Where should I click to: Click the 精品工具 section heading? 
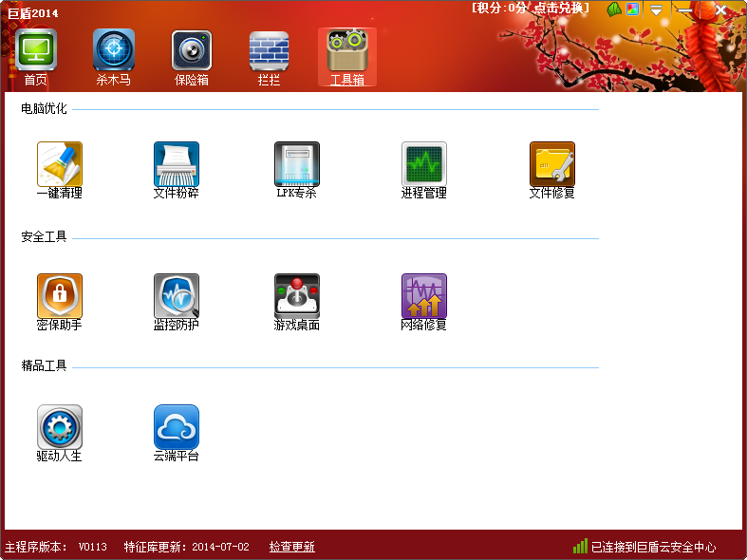44,365
